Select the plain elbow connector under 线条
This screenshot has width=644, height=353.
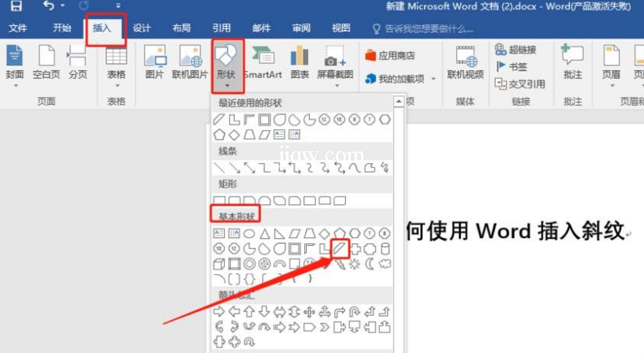[265, 168]
